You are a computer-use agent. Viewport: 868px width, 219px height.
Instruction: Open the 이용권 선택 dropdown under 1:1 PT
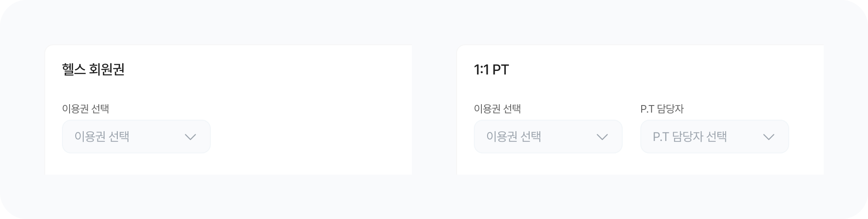pos(548,137)
